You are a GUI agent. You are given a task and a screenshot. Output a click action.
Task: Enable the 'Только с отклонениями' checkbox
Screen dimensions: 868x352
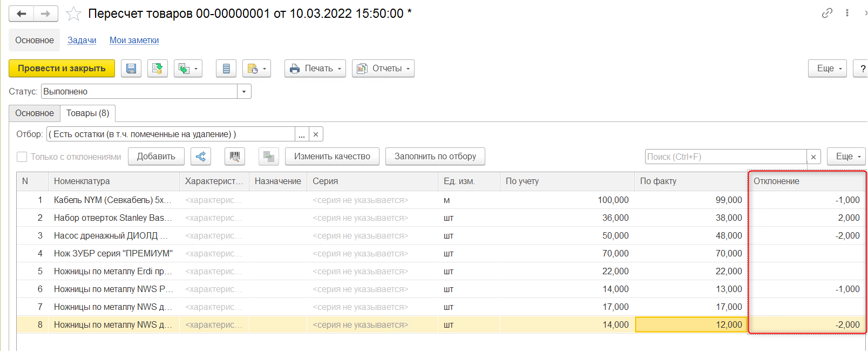point(22,157)
